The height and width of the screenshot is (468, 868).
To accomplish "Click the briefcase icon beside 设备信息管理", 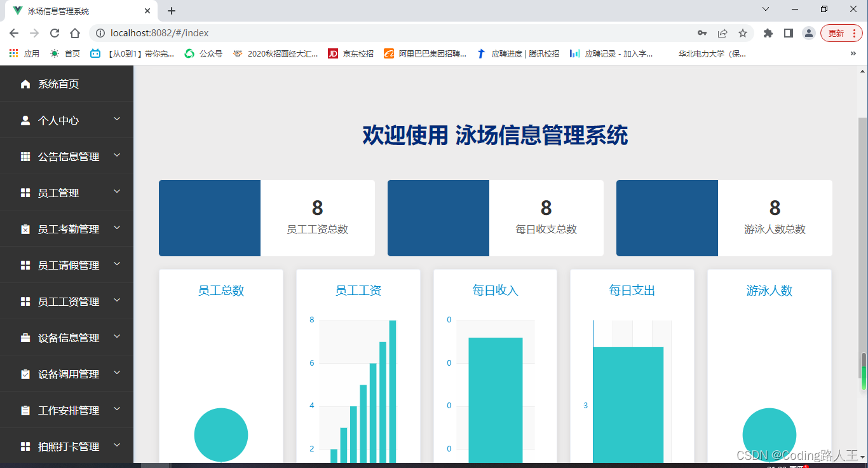I will [x=25, y=338].
